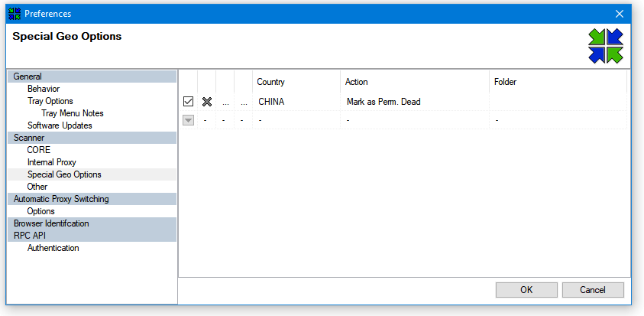Select Special Geo Options in sidebar
The width and height of the screenshot is (644, 316).
92,174
